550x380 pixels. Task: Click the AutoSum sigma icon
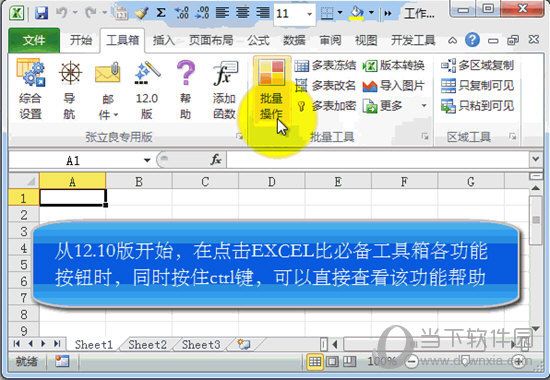click(x=161, y=13)
